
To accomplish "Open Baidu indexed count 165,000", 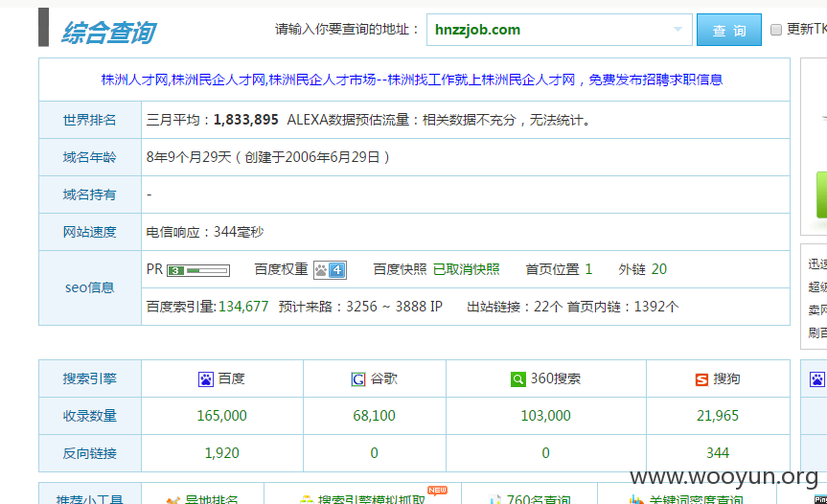I will coord(221,416).
